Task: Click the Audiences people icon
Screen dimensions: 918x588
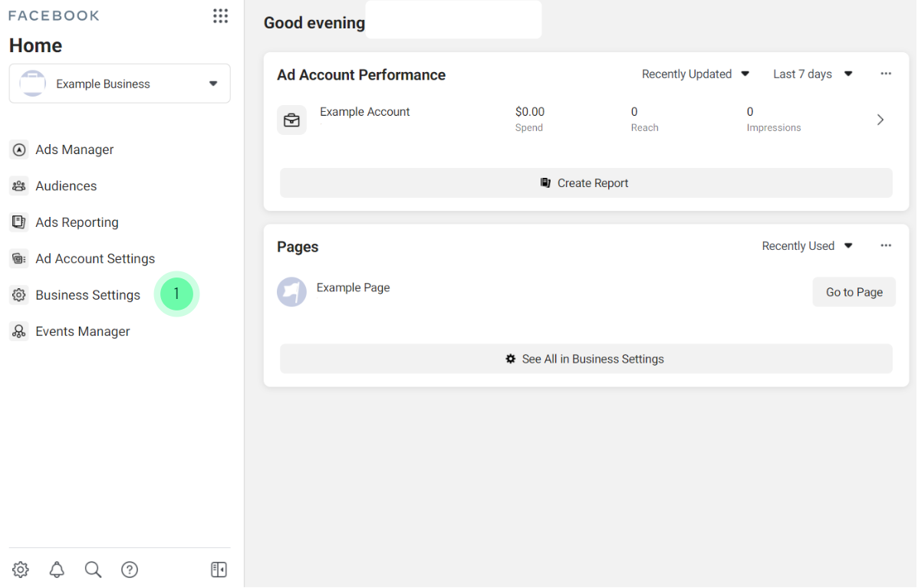Action: click(x=18, y=186)
